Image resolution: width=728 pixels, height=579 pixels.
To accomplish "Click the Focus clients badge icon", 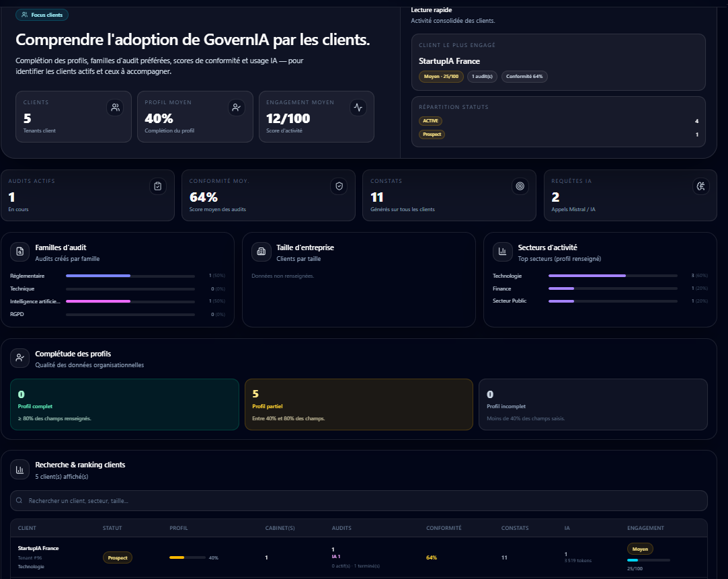I will tap(25, 15).
